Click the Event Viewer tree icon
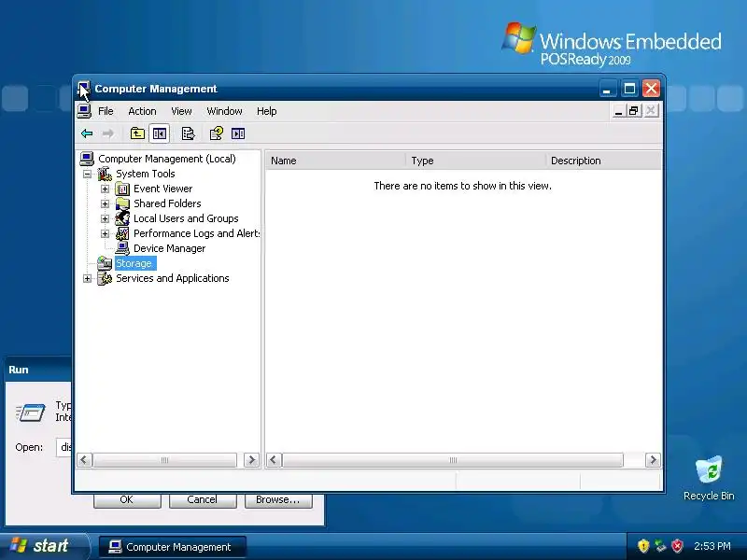This screenshot has height=560, width=747. (122, 189)
